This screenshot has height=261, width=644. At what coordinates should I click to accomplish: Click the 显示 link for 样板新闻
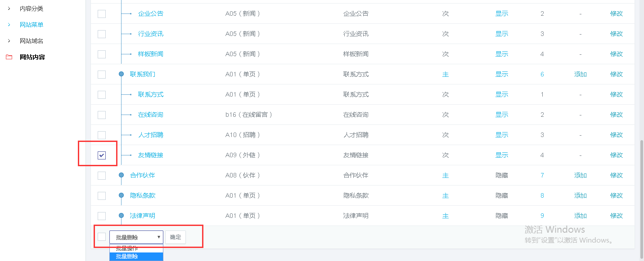(501, 54)
